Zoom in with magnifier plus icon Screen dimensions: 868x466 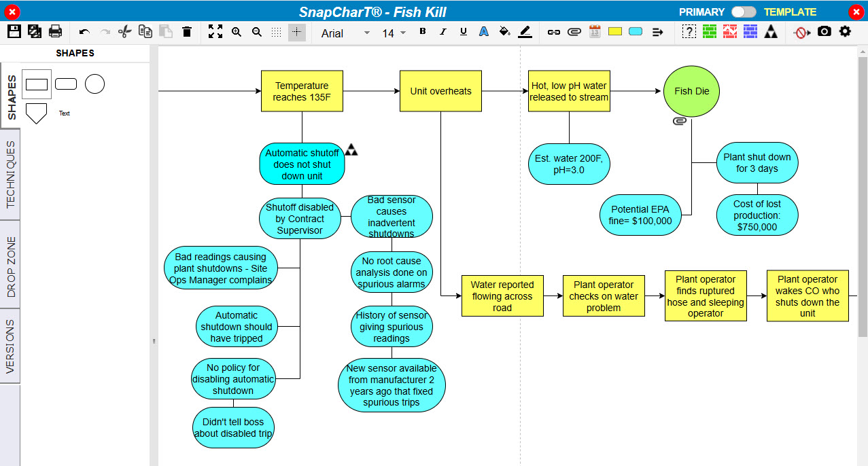pyautogui.click(x=237, y=31)
